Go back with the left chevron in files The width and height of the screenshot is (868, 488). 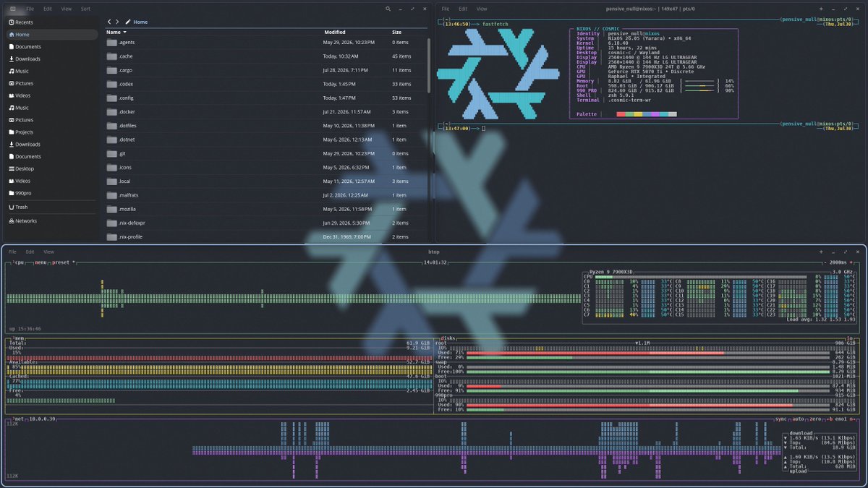coord(109,22)
